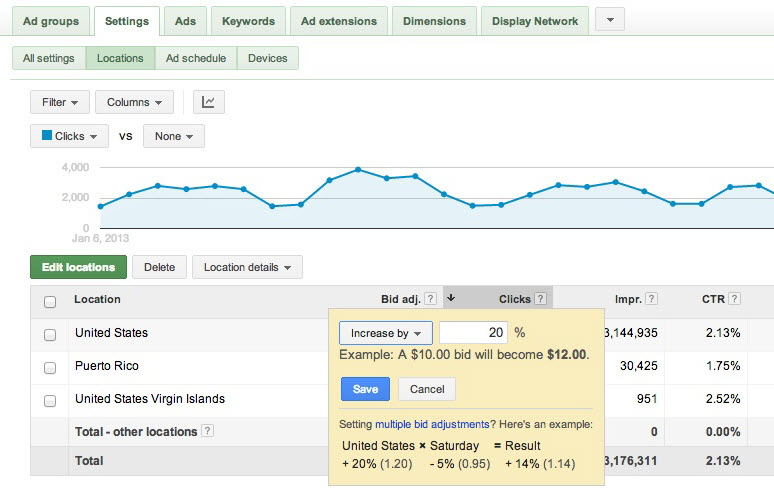Follow the multiple bid adjustments link
This screenshot has height=499, width=774.
(432, 424)
